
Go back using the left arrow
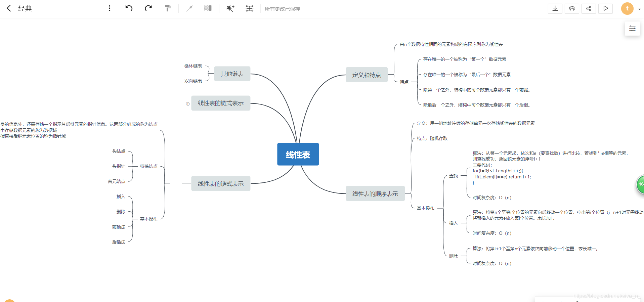pos(9,8)
